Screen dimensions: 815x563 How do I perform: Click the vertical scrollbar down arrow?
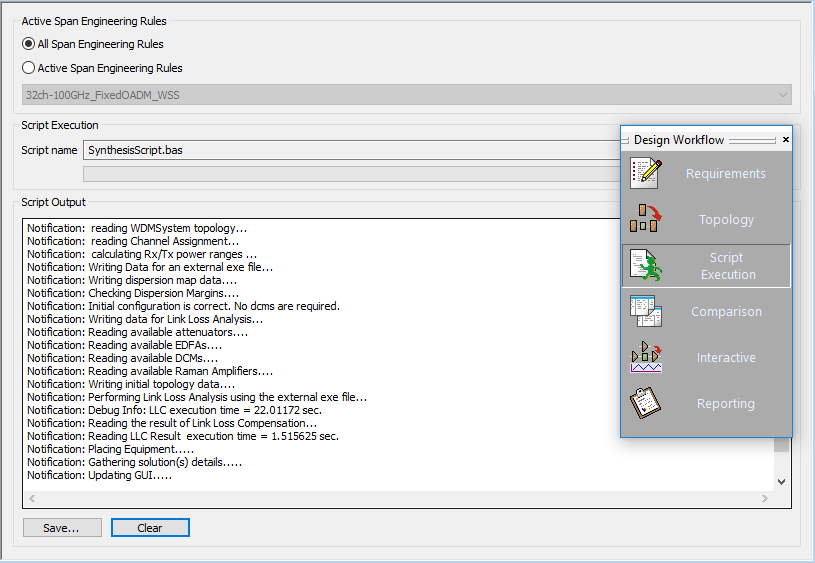click(x=781, y=482)
